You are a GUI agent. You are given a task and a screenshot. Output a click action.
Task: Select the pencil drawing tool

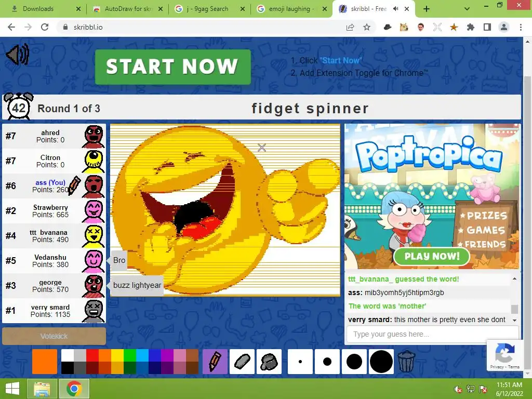click(x=215, y=362)
